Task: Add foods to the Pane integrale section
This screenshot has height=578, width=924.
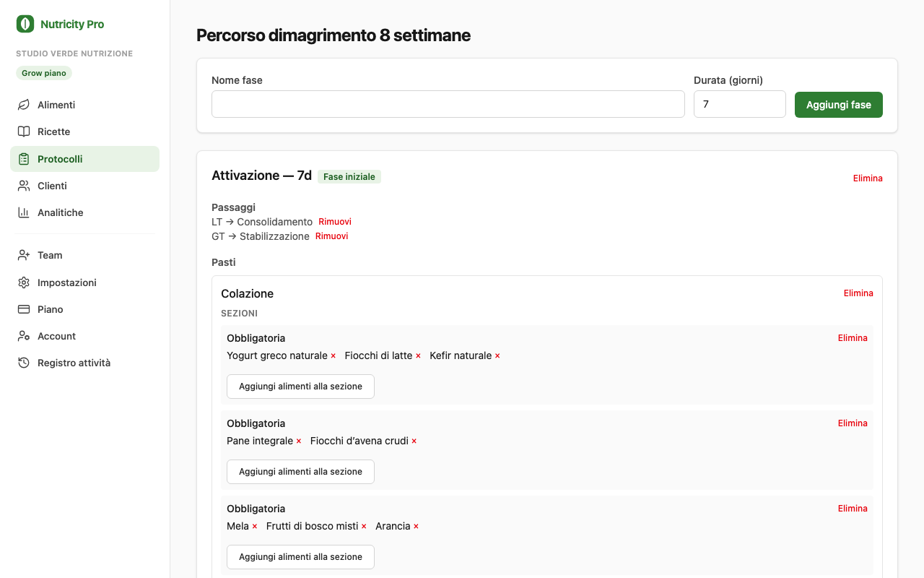Action: [300, 472]
